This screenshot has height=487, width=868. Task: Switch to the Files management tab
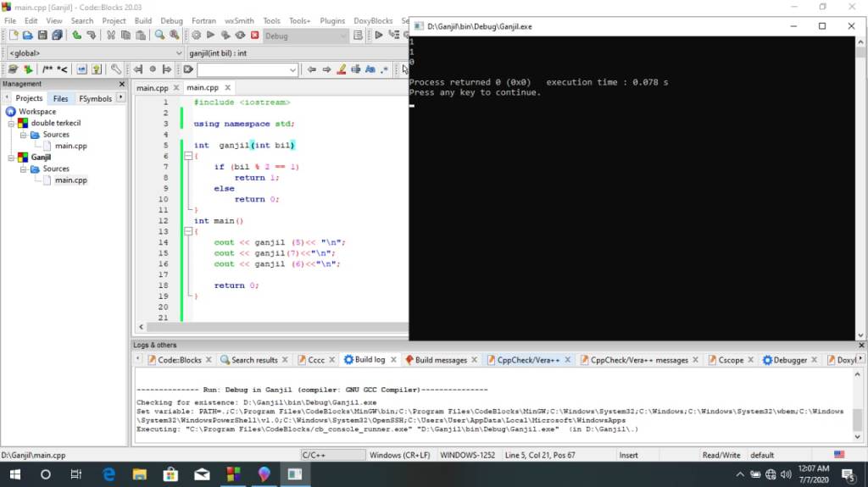[x=60, y=98]
